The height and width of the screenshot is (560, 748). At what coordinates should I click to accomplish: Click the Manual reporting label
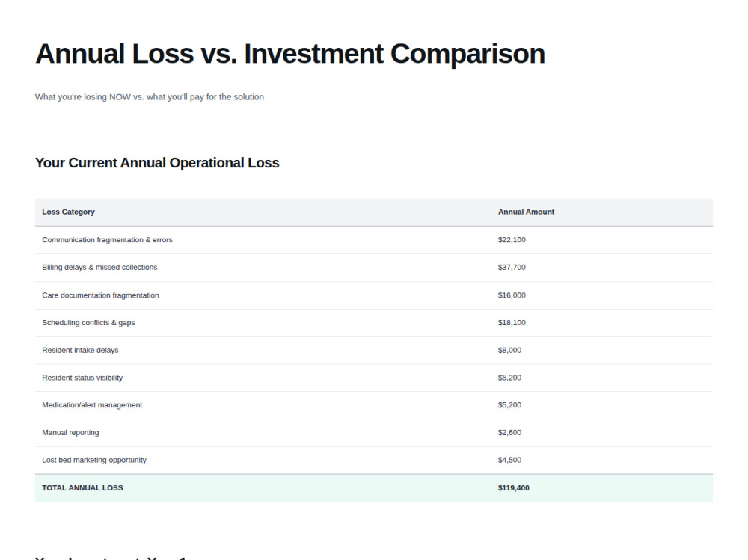pos(70,433)
